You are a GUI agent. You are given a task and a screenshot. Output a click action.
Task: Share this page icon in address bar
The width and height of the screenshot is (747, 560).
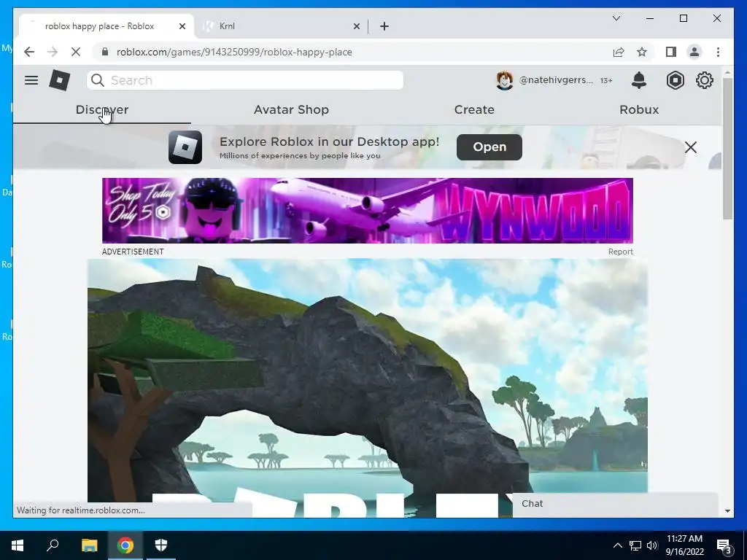(619, 52)
